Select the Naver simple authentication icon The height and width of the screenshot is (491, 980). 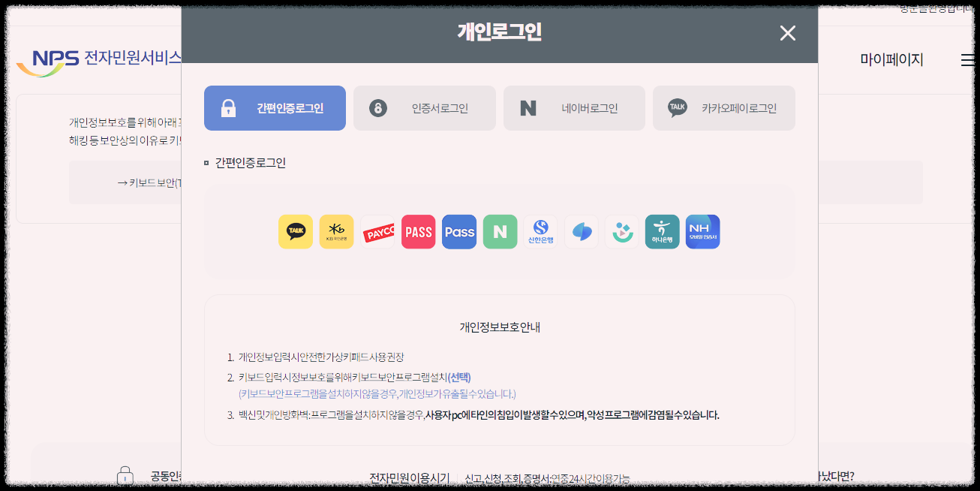pos(500,231)
